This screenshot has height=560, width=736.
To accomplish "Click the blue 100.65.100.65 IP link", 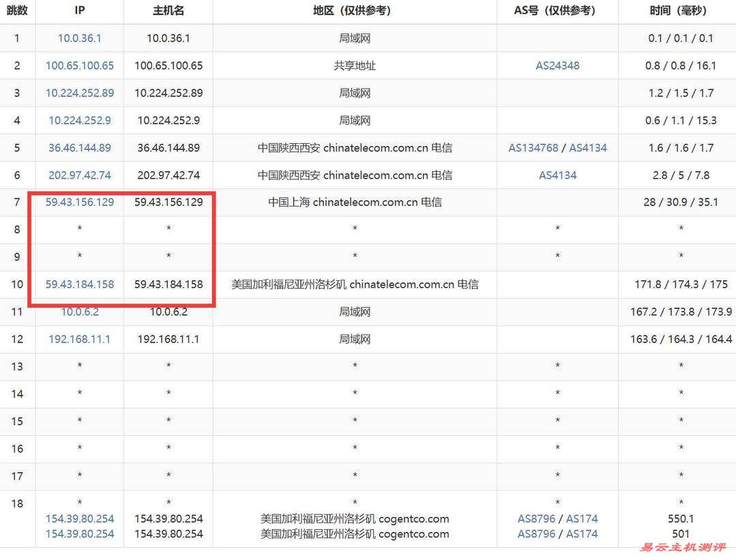I will coord(79,65).
